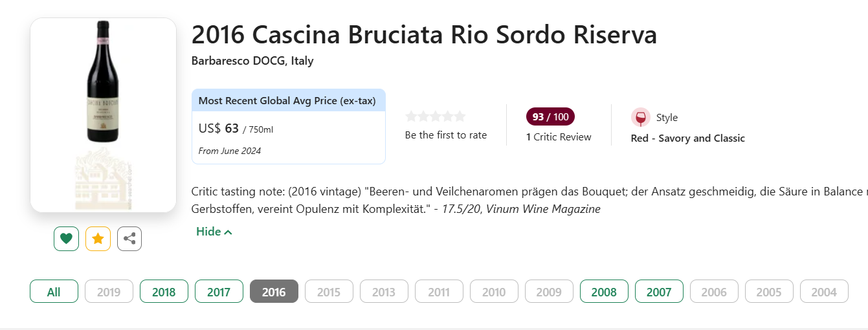Click the 93 / 100 critic score badge
The image size is (868, 330).
coord(550,117)
